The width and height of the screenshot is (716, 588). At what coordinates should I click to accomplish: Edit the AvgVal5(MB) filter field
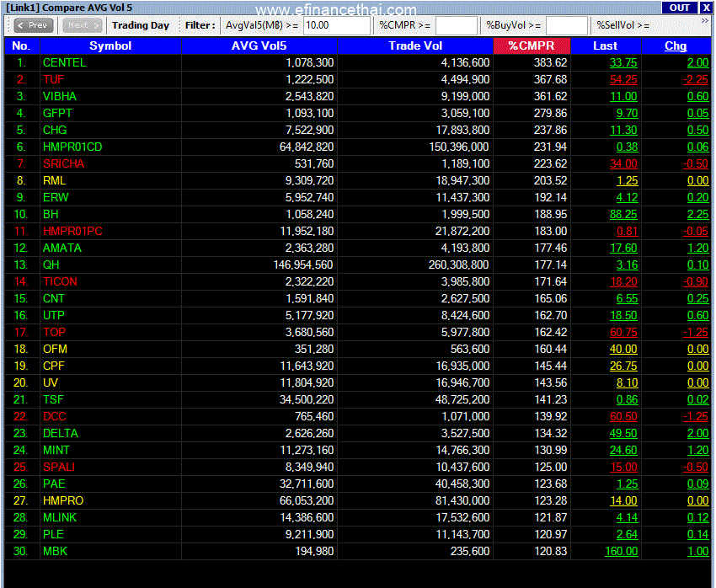(x=337, y=25)
